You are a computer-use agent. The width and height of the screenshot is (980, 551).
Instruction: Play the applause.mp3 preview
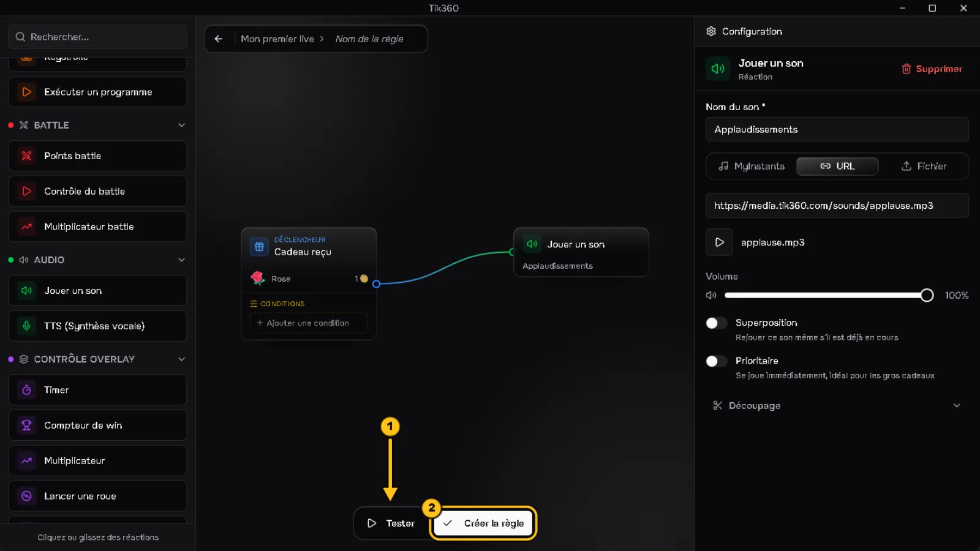tap(719, 242)
